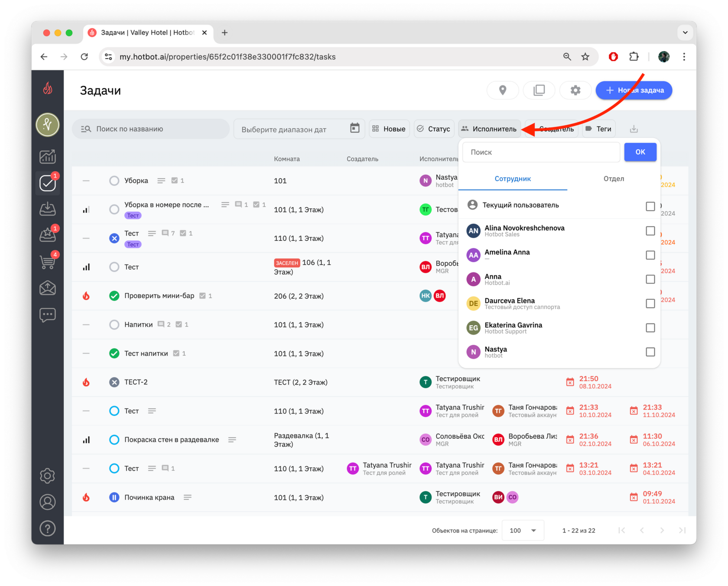The width and height of the screenshot is (728, 586).
Task: Click the location pin button
Action: (x=503, y=90)
